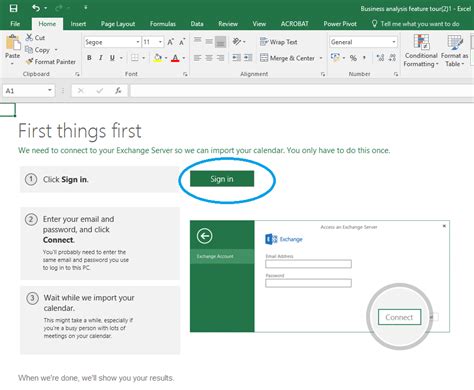Align text right
The height and width of the screenshot is (390, 474).
tap(220, 58)
